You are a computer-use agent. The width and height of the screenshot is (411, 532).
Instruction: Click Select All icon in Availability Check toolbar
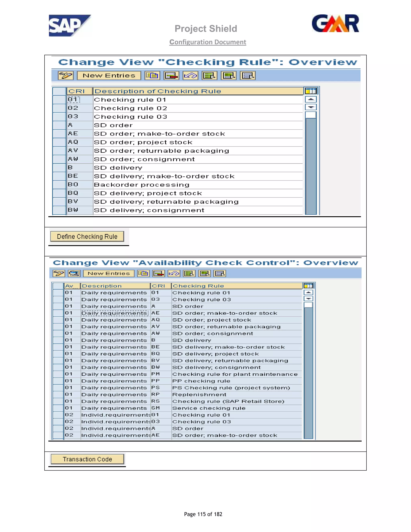tap(189, 273)
